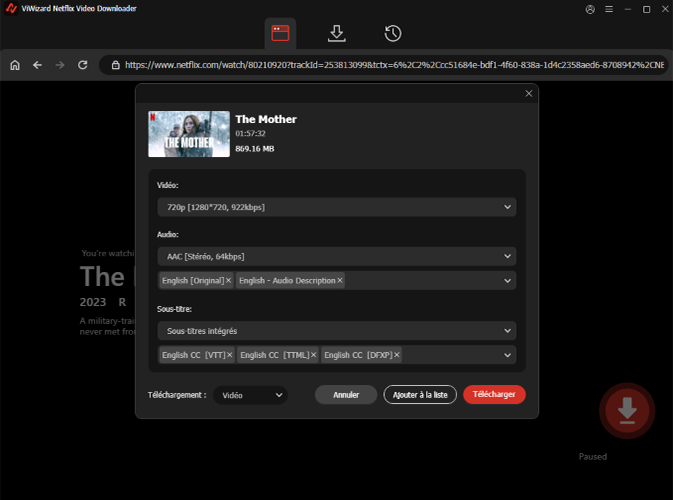Open the browser tab icon in top toolbar
Viewport: 673px width, 500px height.
pyautogui.click(x=280, y=33)
